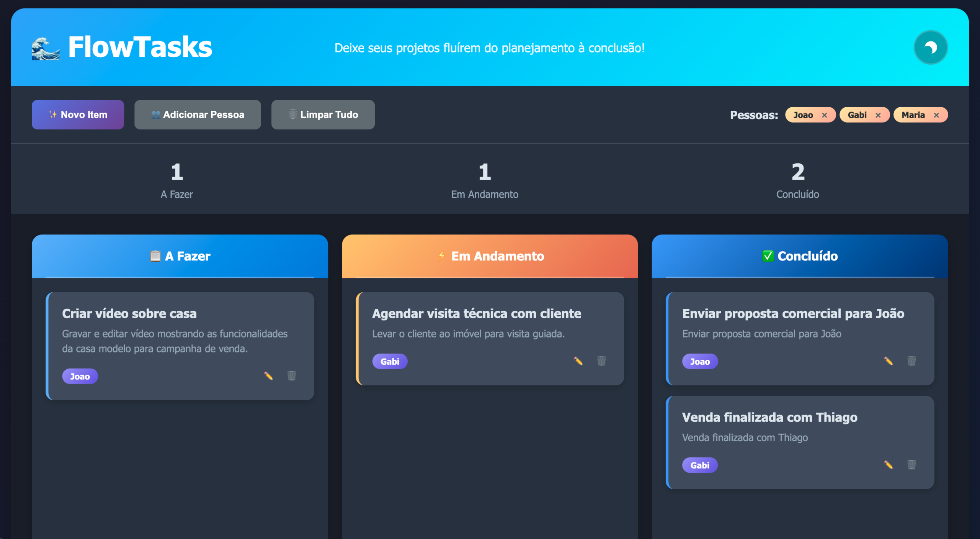980x539 pixels.
Task: Delete the 'Venda finalizada com Thiago' task
Action: (911, 465)
